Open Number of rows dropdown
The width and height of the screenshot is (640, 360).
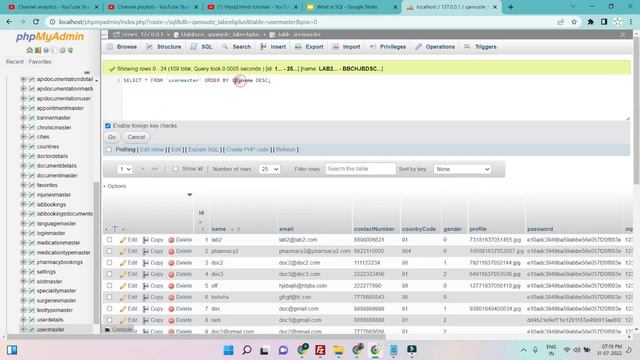tap(269, 169)
